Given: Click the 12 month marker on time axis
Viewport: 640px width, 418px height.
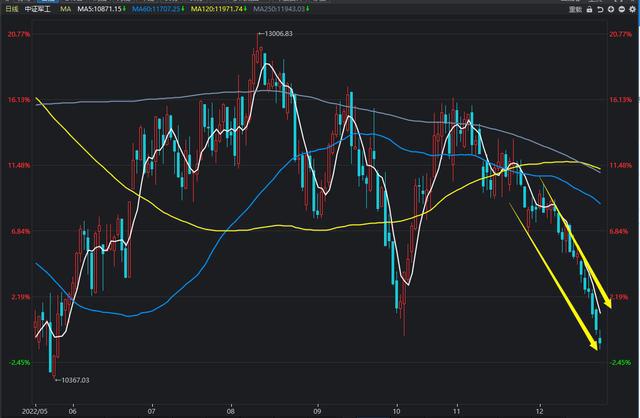Looking at the screenshot, I should click(x=540, y=411).
